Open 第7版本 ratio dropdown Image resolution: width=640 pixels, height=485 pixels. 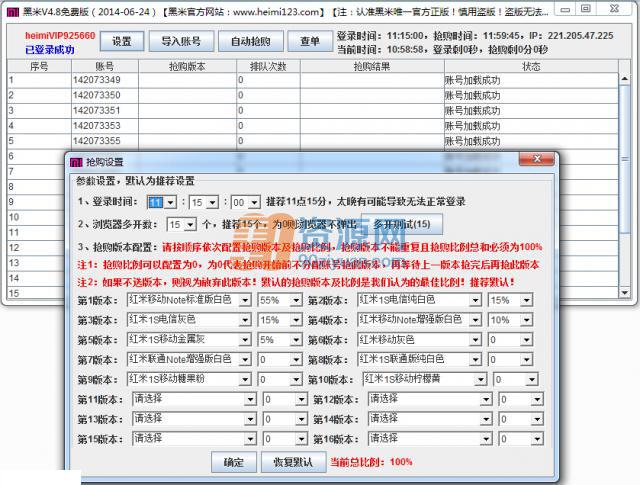pos(280,360)
